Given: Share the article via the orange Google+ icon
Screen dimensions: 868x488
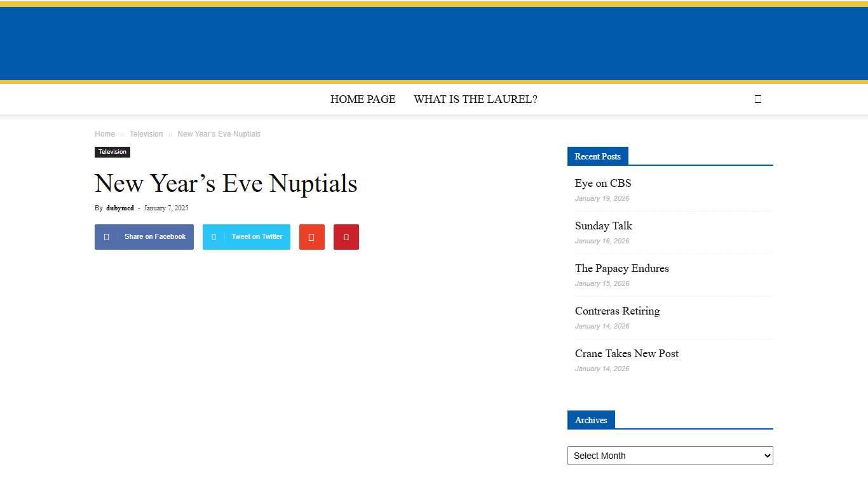Looking at the screenshot, I should coord(311,236).
